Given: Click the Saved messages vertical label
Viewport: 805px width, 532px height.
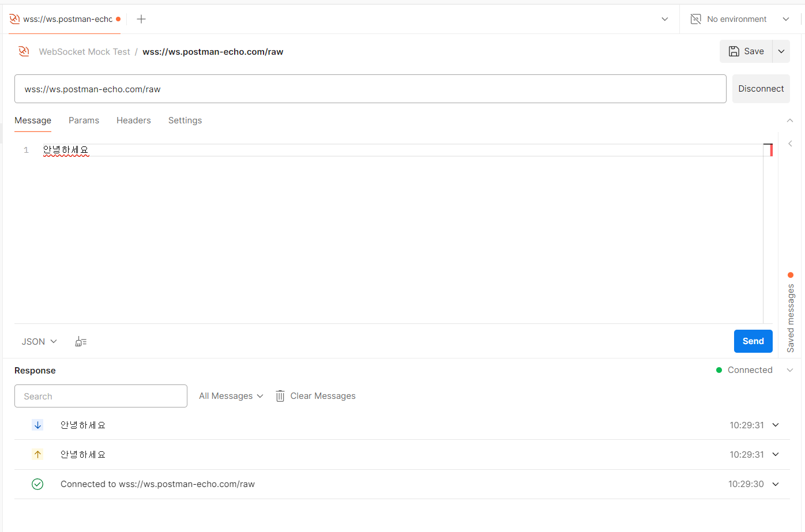Looking at the screenshot, I should point(791,318).
